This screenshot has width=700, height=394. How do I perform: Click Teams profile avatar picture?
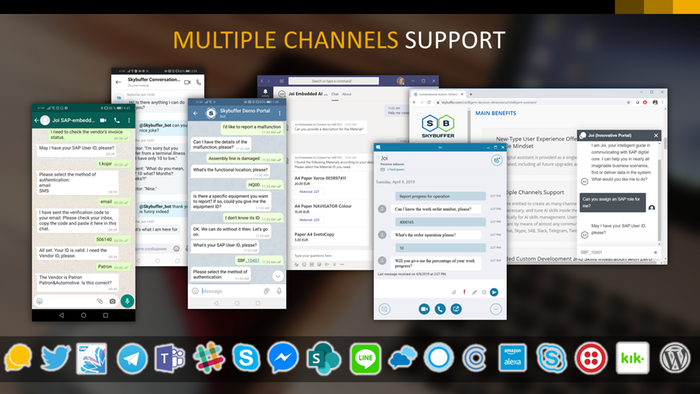pyautogui.click(x=400, y=81)
